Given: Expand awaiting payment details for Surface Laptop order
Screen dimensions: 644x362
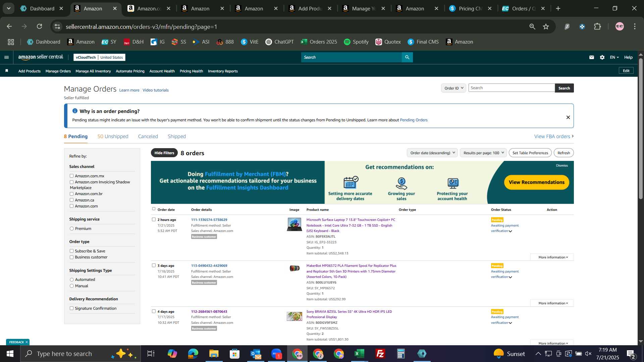Looking at the screenshot, I should (x=510, y=231).
